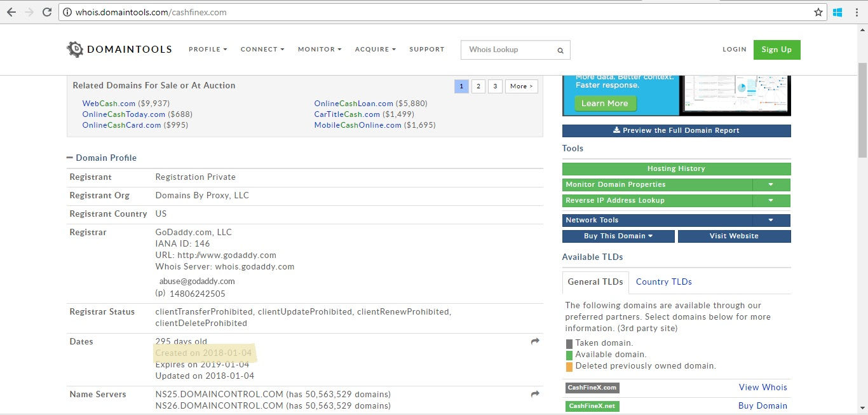Click the browser forward arrow

point(29,12)
